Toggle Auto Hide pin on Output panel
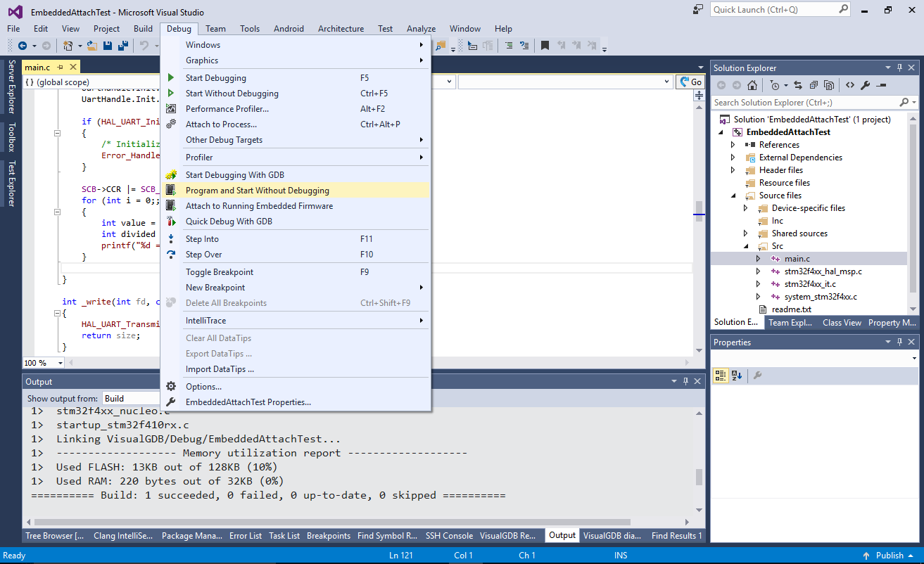 [684, 382]
